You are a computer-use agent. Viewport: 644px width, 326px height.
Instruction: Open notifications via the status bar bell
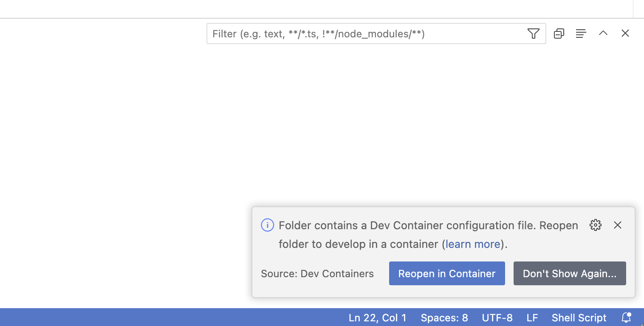[x=625, y=317]
